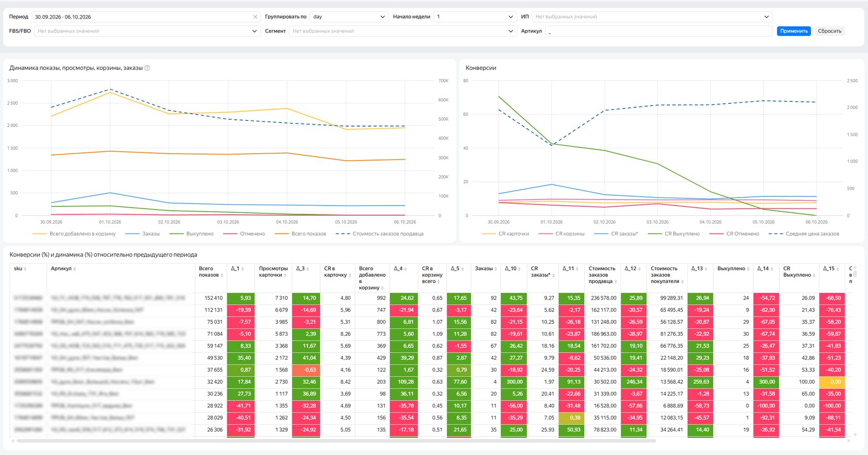
Task: Sort by Δ_10 column
Action: click(520, 269)
